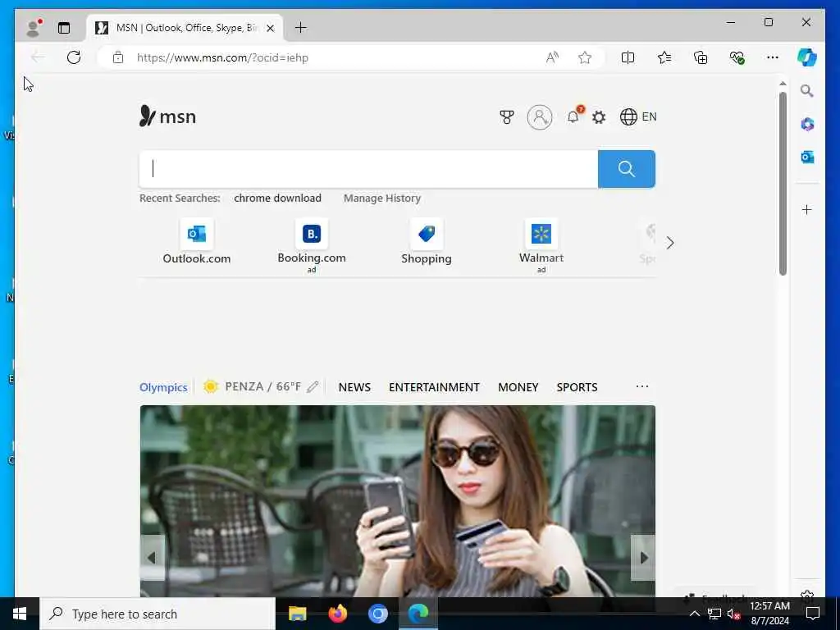840x630 pixels.
Task: Open the MSN Rewards trophy icon
Action: point(507,116)
